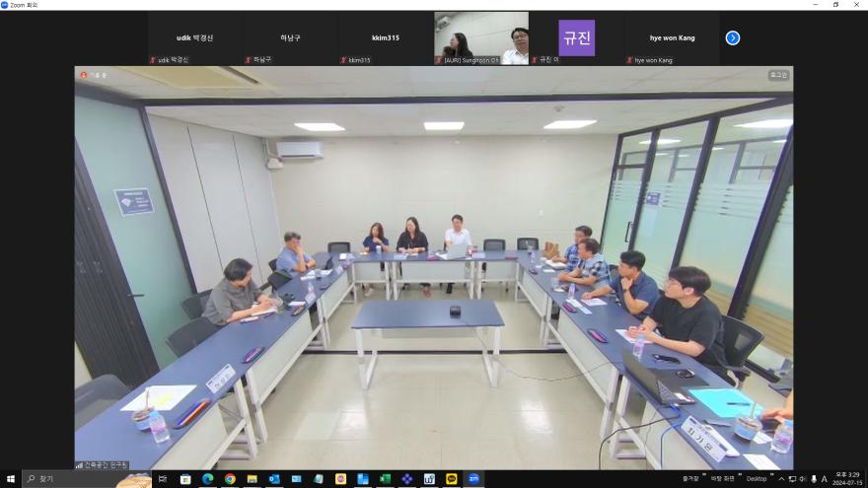Open Mail app icon in taskbar
Screen dimensions: 868x488
tap(296, 478)
